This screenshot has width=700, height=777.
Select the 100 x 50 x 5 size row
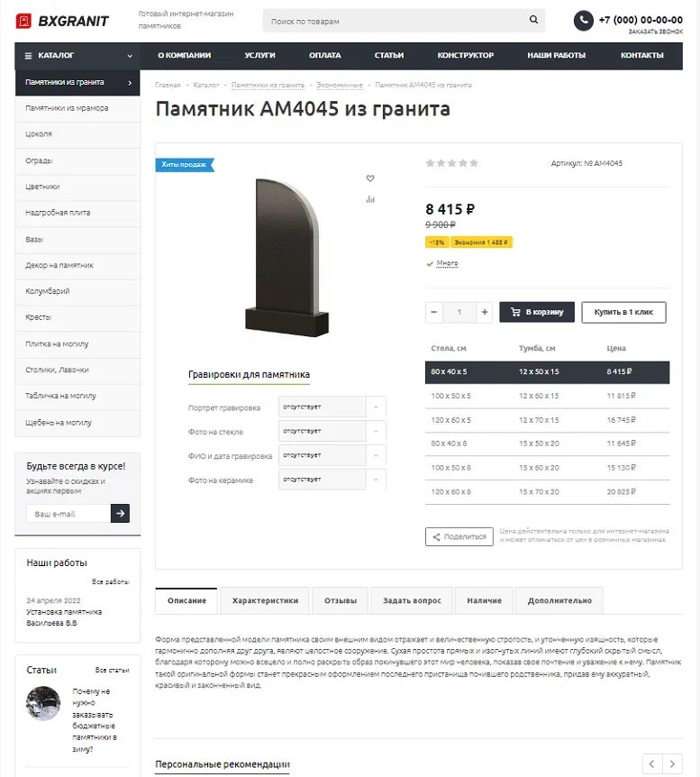pyautogui.click(x=547, y=396)
